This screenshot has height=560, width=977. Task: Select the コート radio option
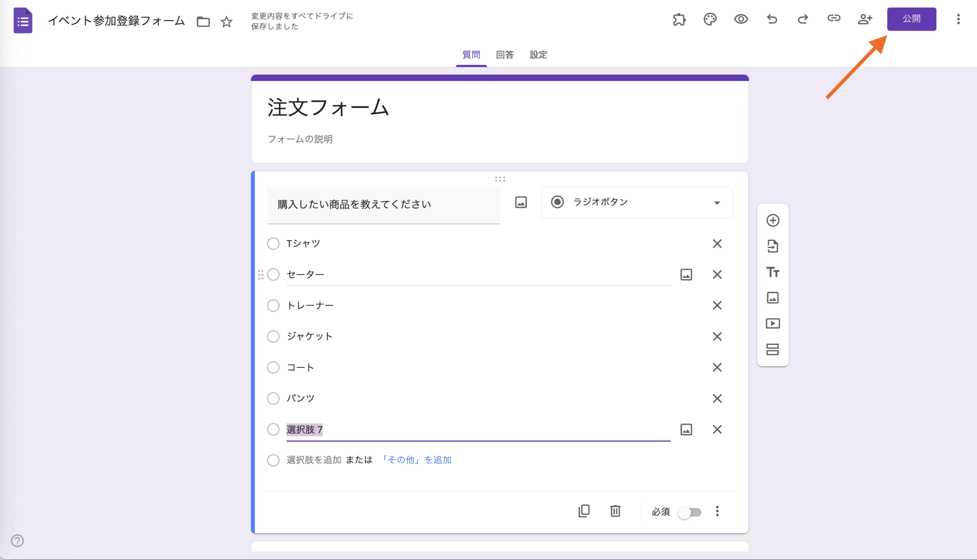coord(273,367)
